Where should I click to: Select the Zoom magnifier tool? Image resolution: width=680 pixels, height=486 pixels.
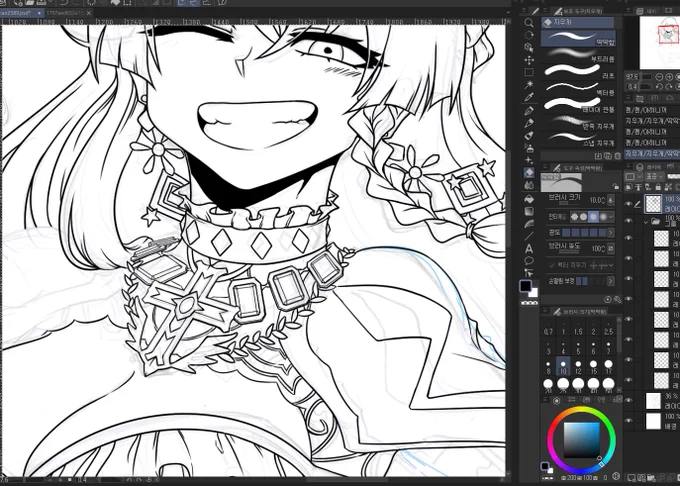[x=529, y=23]
